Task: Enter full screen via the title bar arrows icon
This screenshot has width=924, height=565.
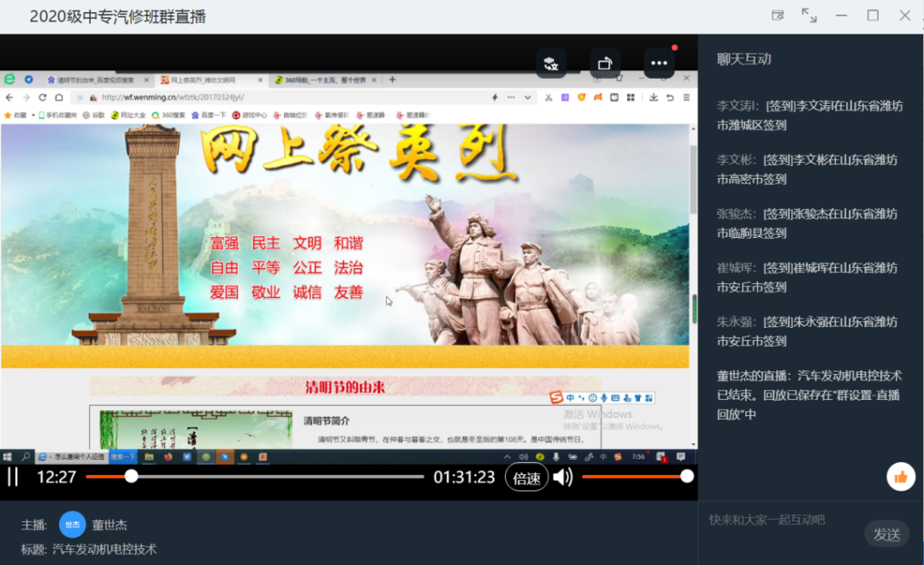Action: [x=809, y=16]
